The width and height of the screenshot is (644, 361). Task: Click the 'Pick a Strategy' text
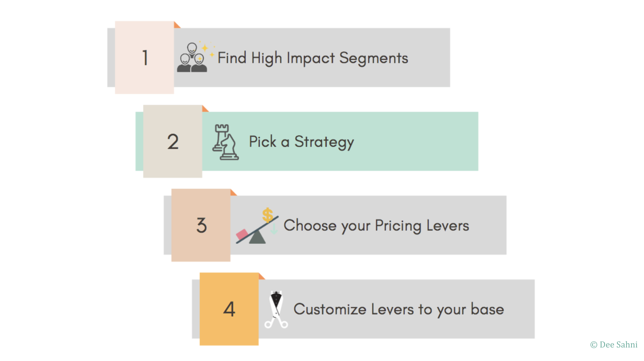tap(302, 142)
